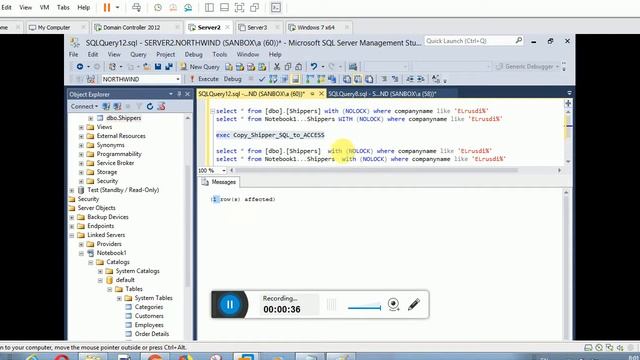640x360 pixels.
Task: Open the NORTHWIND database dropdown
Action: 178,79
